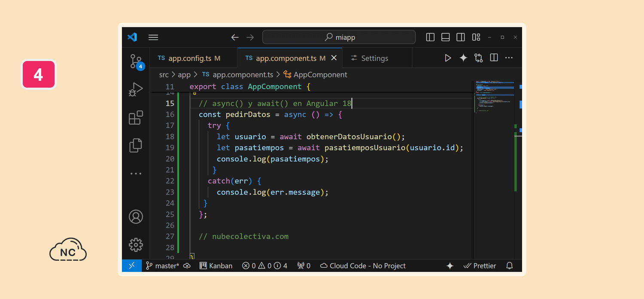Click line number 16 in gutter
644x299 pixels.
click(170, 114)
